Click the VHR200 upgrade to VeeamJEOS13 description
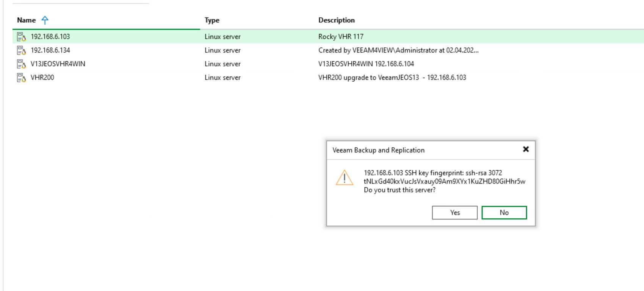Screen dimensions: 644x291 point(392,78)
